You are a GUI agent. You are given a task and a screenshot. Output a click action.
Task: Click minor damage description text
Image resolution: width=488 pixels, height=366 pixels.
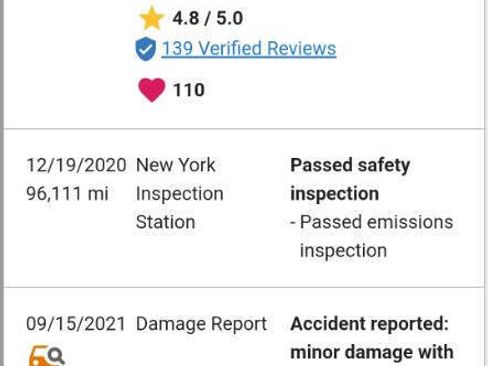coord(372,353)
